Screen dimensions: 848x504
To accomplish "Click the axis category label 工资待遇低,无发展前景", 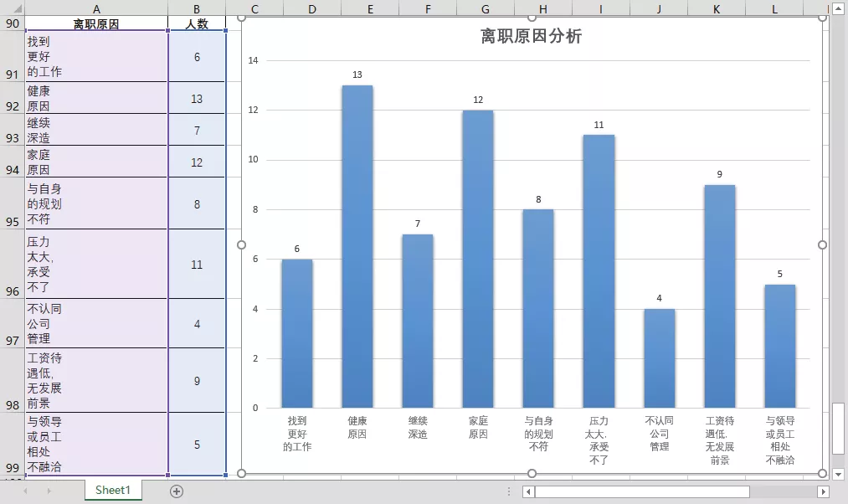I will [719, 440].
